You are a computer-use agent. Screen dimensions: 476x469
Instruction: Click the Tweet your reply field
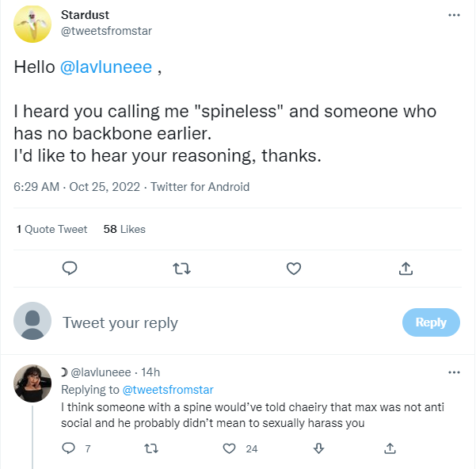pyautogui.click(x=222, y=322)
